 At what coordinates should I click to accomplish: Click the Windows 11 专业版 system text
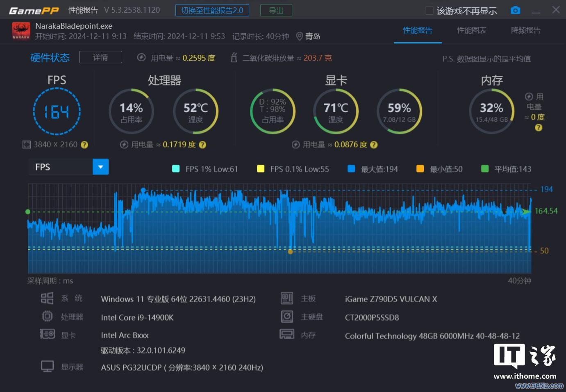pyautogui.click(x=178, y=299)
